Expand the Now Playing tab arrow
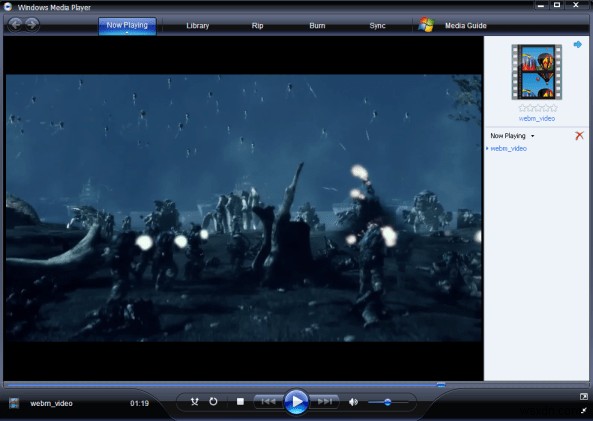Screen dimensions: 593x421 pyautogui.click(x=127, y=33)
